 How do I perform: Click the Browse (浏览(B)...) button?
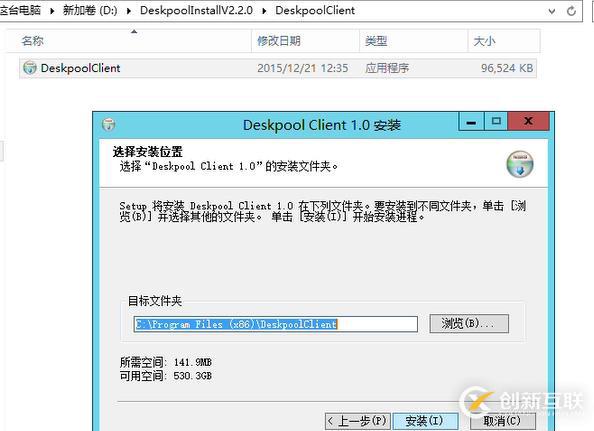(x=469, y=323)
